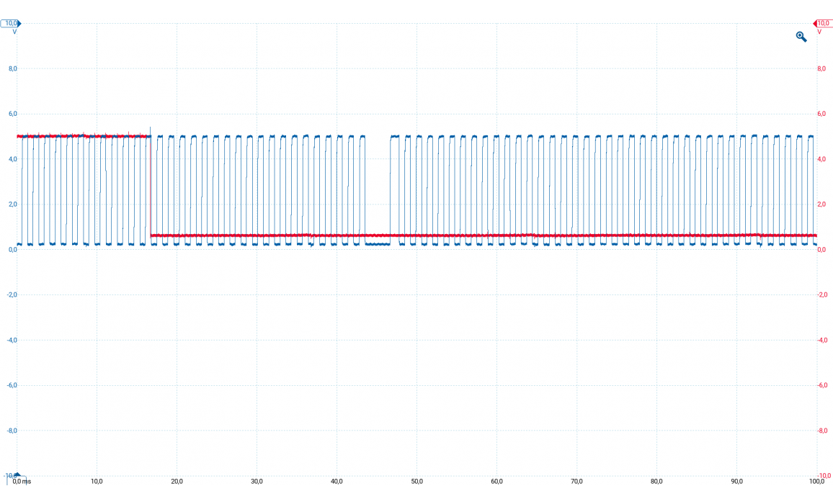Click the red 8,0 voltage label
The width and height of the screenshot is (833, 504).
pyautogui.click(x=821, y=68)
